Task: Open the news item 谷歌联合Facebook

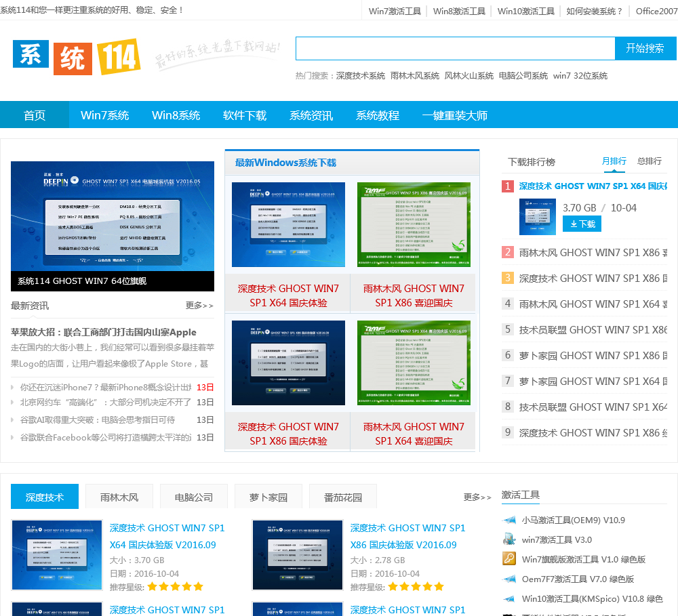Action: pos(106,438)
